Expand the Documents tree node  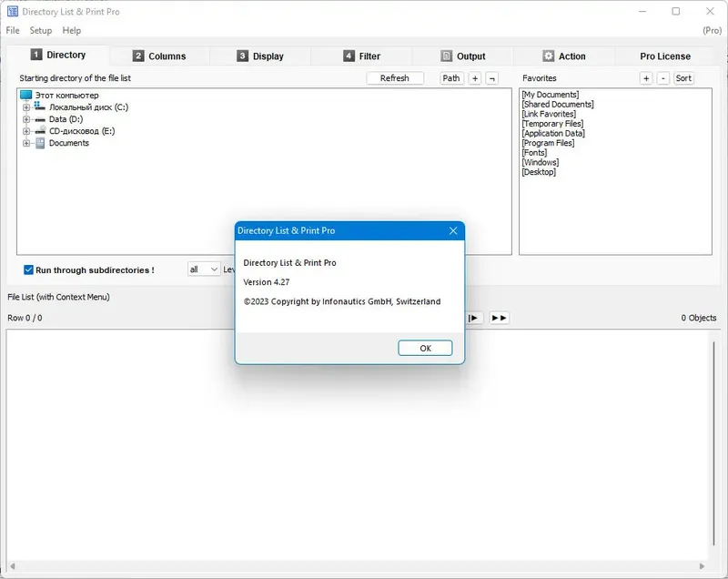coord(25,143)
